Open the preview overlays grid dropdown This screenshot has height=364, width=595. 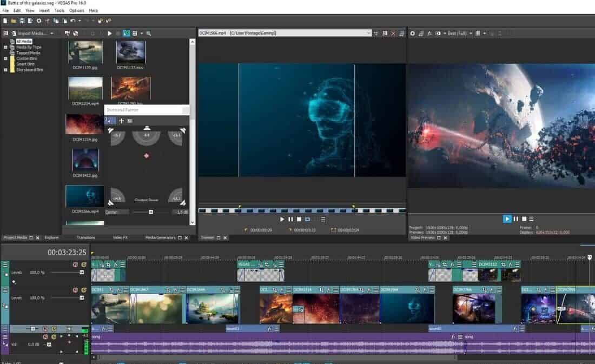(484, 34)
